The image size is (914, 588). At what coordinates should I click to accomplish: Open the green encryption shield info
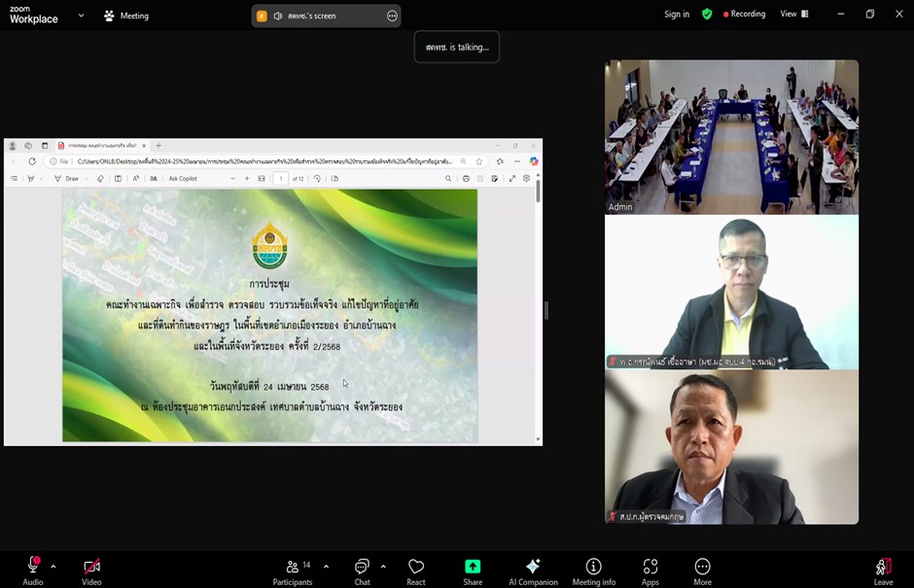[x=707, y=14]
